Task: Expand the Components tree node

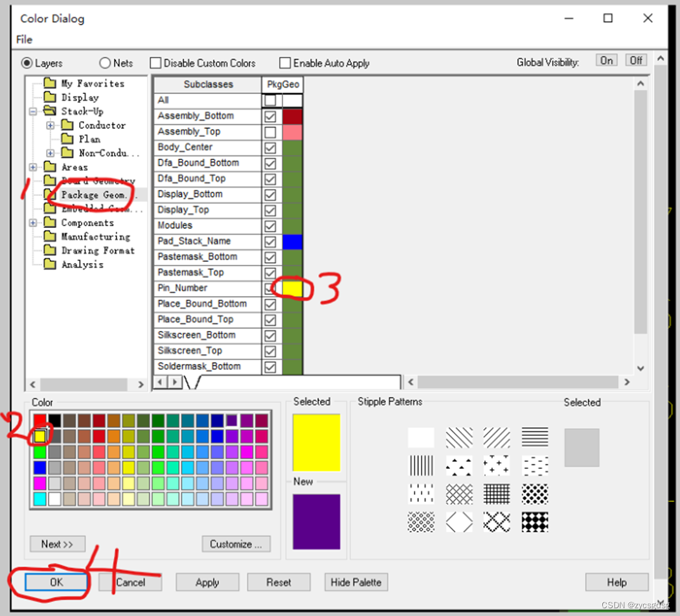Action: (x=32, y=223)
